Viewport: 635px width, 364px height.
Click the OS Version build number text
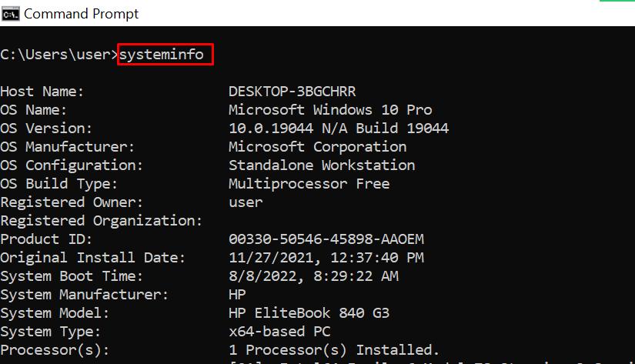[339, 129]
